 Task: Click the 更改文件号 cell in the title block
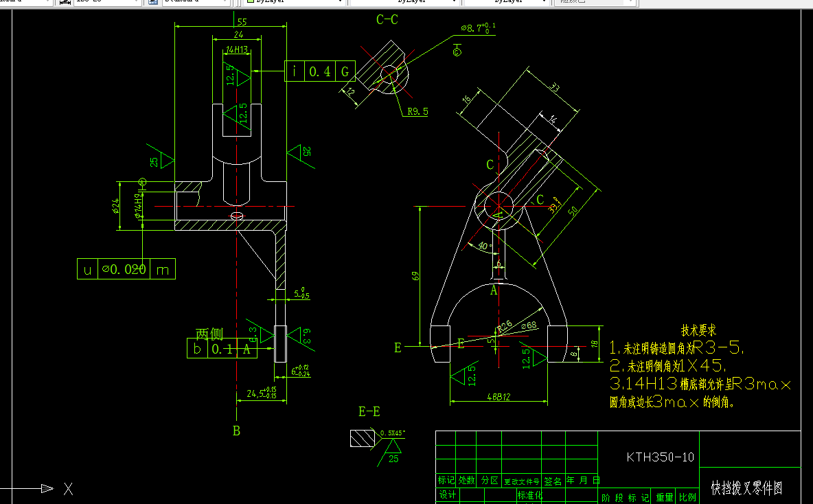[x=522, y=482]
